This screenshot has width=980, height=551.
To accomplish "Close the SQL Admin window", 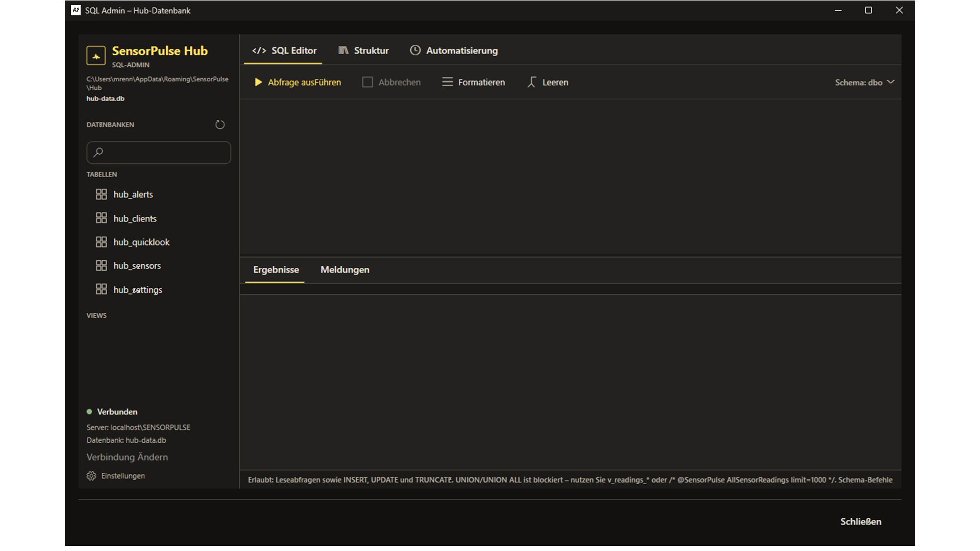I will click(899, 10).
